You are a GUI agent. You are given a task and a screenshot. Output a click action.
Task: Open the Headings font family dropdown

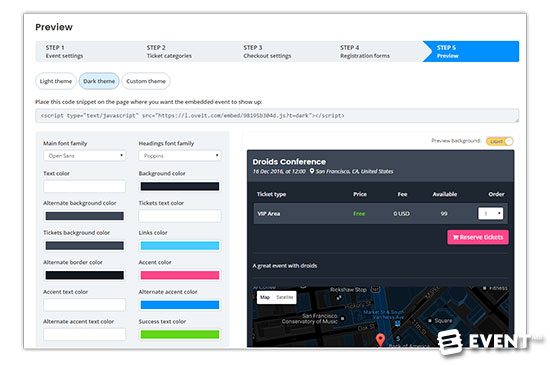[180, 156]
